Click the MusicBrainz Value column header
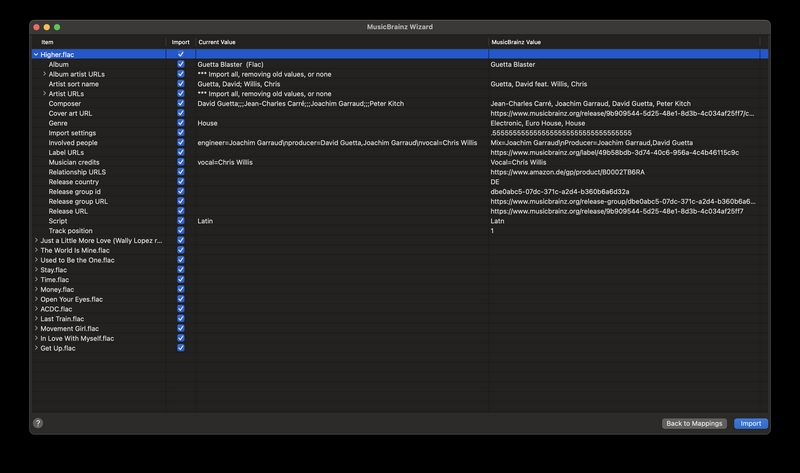Viewport: 800px width, 473px height. pyautogui.click(x=624, y=42)
